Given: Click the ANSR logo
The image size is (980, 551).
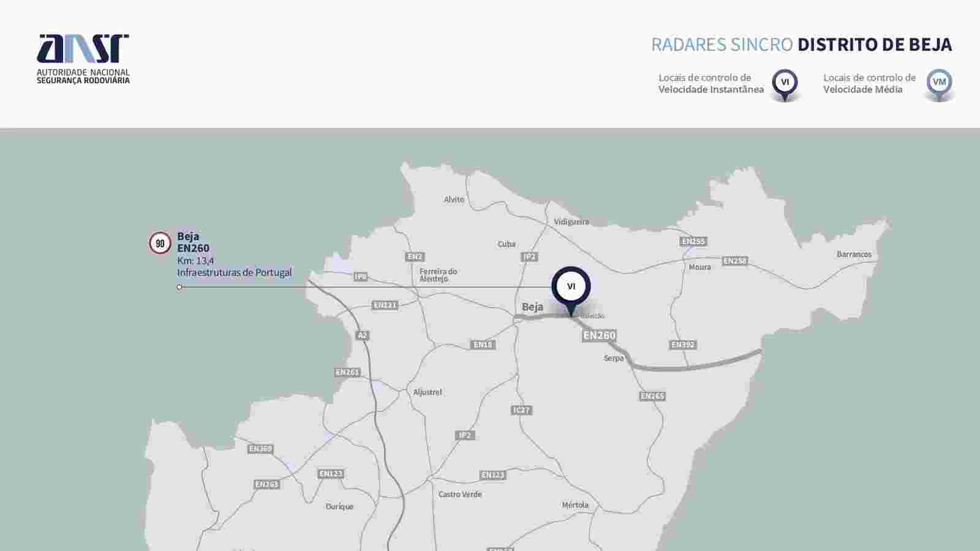Looking at the screenshot, I should pos(83,59).
